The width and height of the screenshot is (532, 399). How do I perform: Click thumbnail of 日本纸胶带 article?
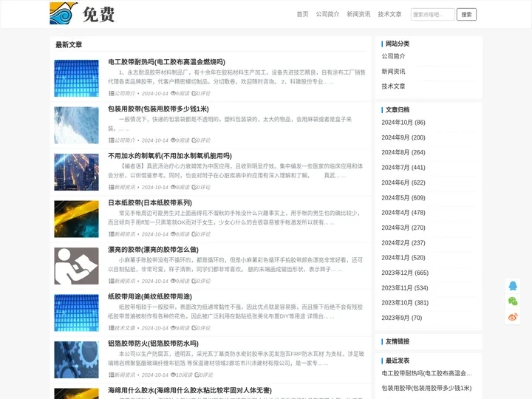pos(76,219)
